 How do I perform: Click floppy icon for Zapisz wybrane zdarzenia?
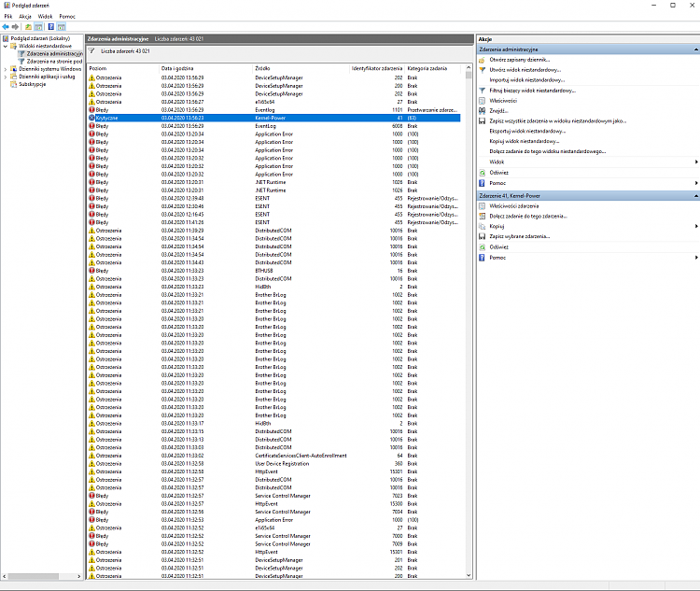tap(483, 236)
